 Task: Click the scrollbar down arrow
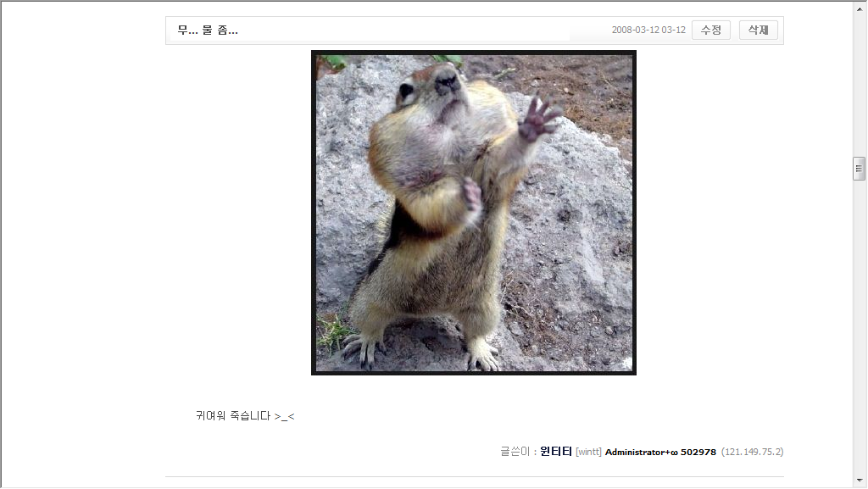point(860,481)
